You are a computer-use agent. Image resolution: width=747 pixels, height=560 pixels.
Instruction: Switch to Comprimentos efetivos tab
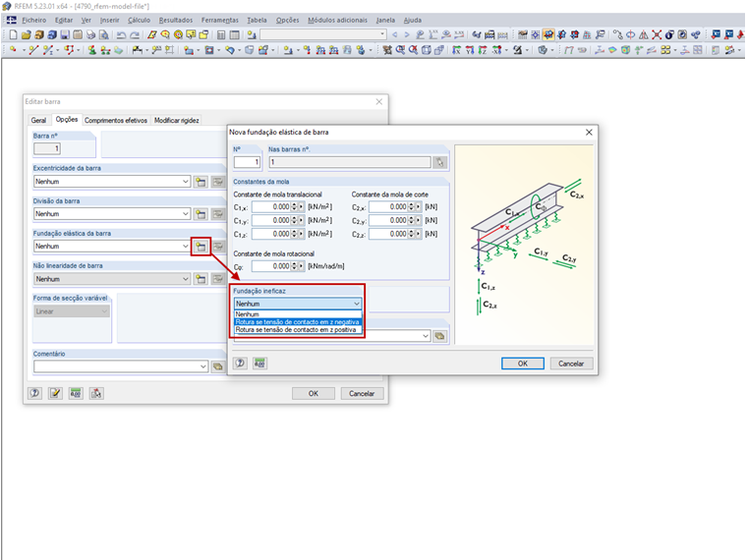[116, 121]
